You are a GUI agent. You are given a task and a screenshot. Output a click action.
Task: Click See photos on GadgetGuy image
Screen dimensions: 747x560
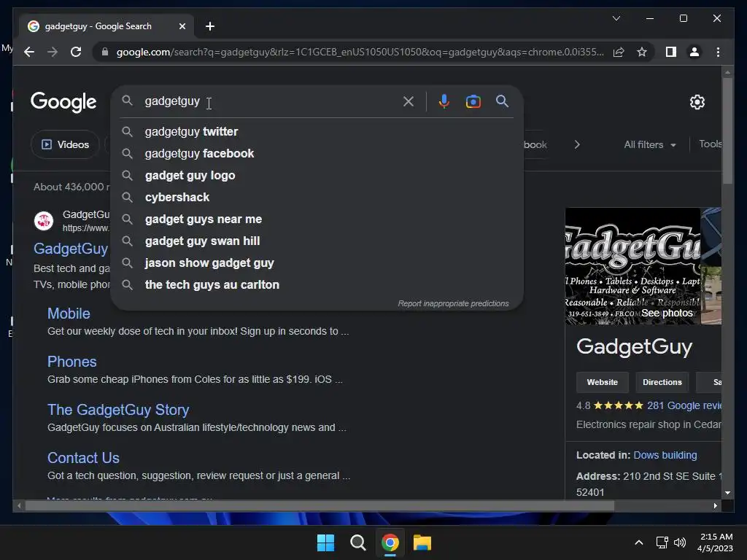[x=667, y=313]
